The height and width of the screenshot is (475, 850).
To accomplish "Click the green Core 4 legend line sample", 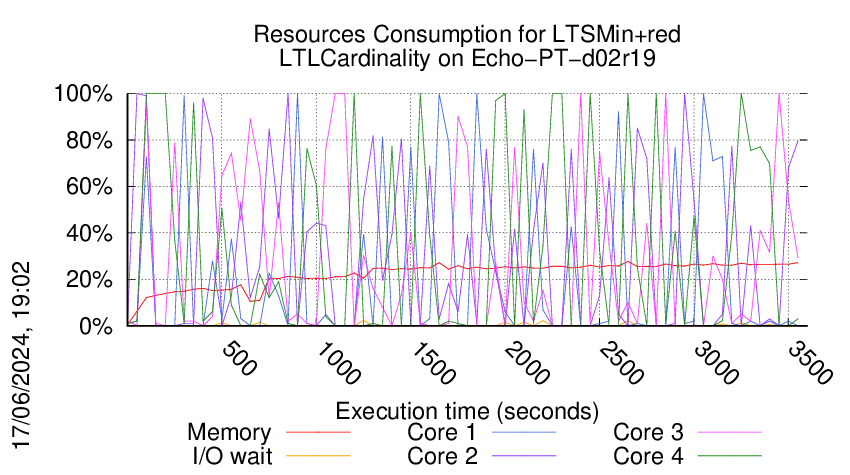I will click(x=730, y=456).
